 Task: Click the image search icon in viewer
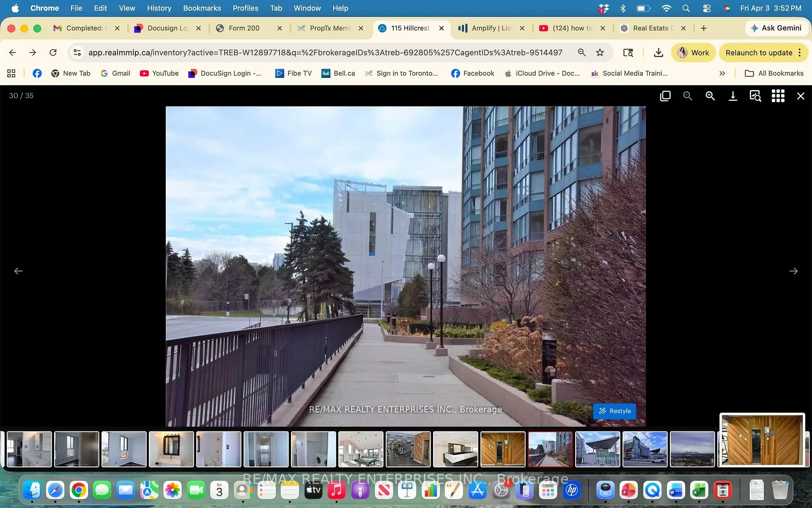point(755,96)
